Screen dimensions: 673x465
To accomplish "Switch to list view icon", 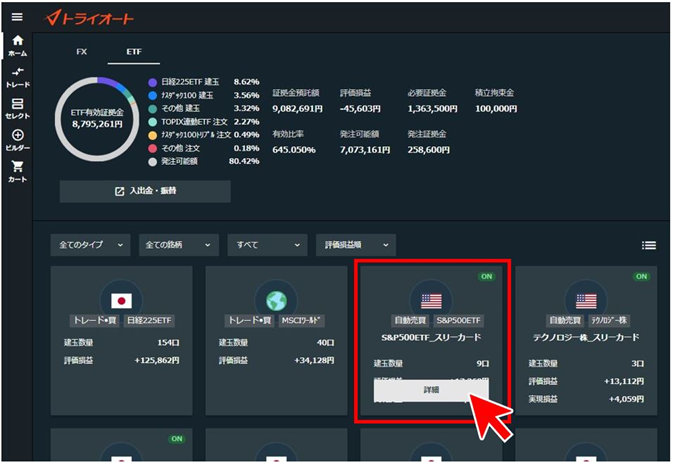I will click(x=649, y=245).
